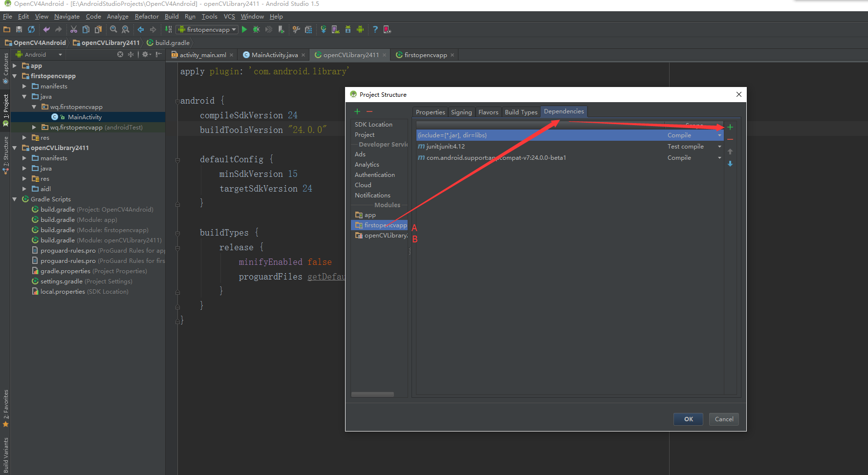Open the Refactor menu
Screen dimensions: 868x475
coord(147,17)
